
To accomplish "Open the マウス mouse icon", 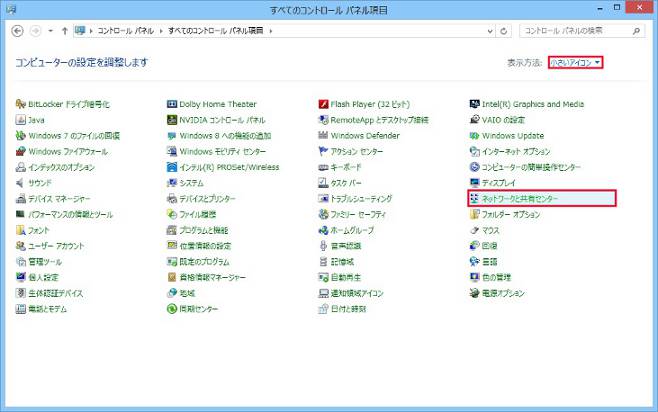I will [475, 230].
